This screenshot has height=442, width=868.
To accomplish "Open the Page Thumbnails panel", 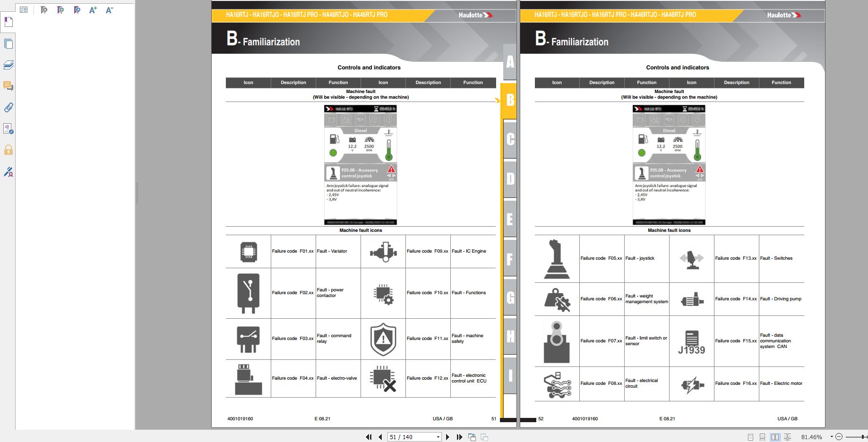I will click(8, 44).
